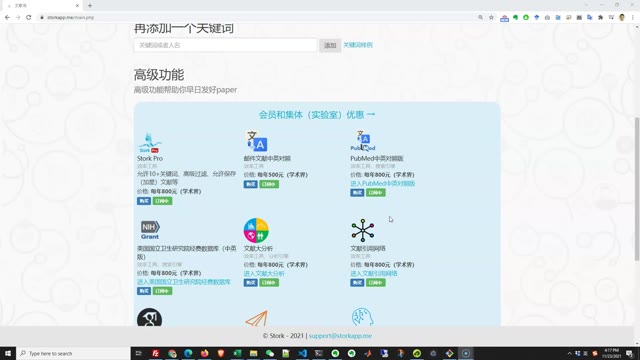Image resolution: width=640 pixels, height=360 pixels.
Task: Click blue 购买 button under 邮件文献中英对照
Action: coord(251,184)
